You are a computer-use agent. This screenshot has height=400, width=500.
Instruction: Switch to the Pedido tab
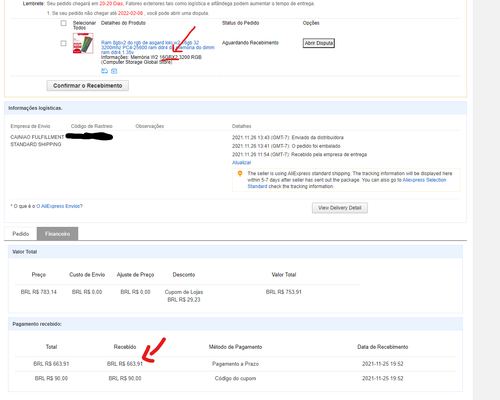[x=21, y=234]
